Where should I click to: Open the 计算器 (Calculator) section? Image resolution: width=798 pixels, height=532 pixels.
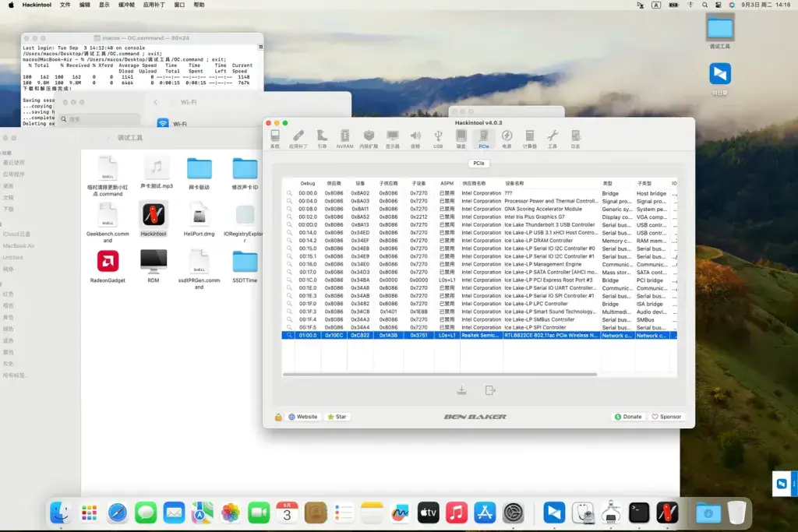pos(530,139)
